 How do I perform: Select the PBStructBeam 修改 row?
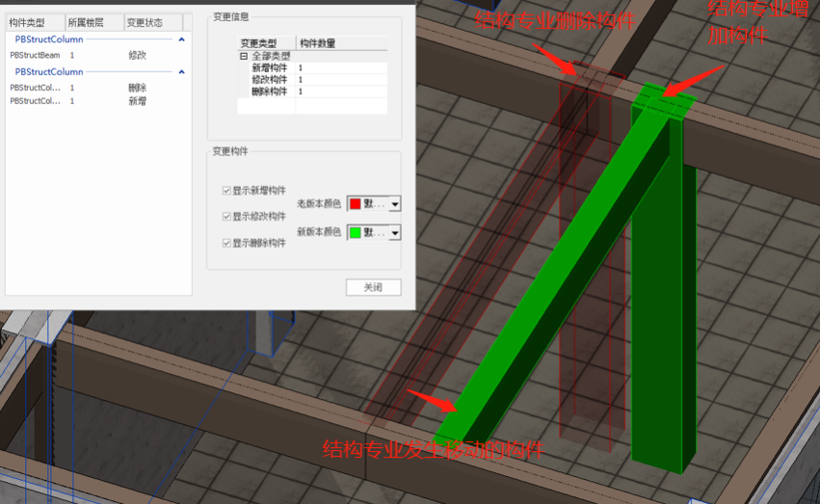click(97, 55)
